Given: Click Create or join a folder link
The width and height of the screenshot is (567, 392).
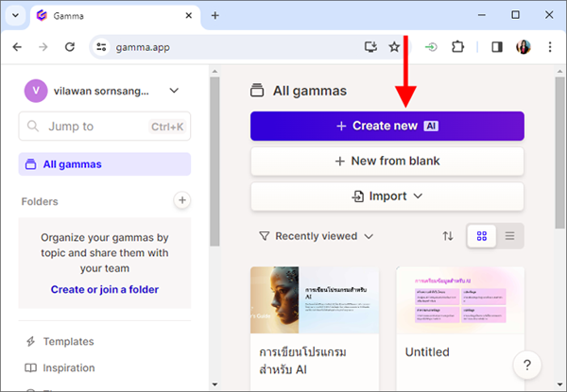Looking at the screenshot, I should tap(105, 289).
